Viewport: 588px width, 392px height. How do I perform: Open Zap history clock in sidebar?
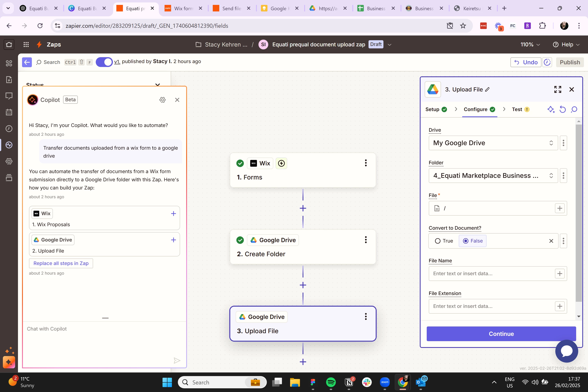point(9,128)
